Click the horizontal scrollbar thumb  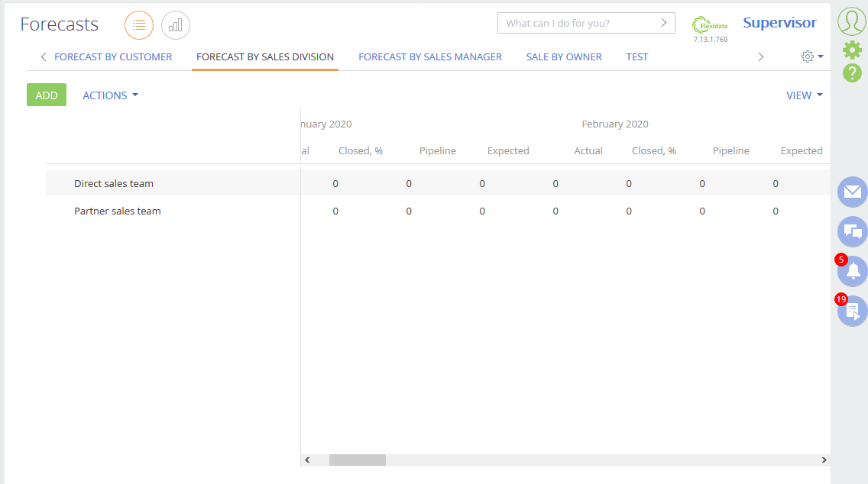click(x=358, y=460)
